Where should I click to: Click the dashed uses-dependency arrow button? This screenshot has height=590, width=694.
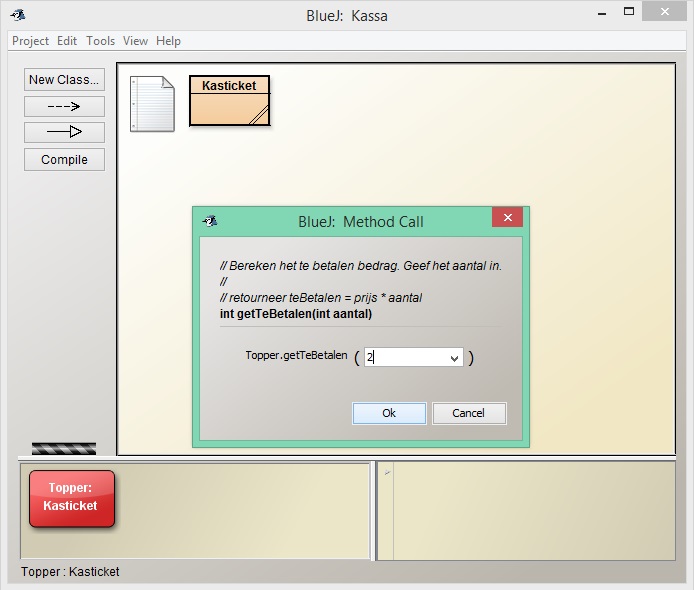pyautogui.click(x=64, y=106)
